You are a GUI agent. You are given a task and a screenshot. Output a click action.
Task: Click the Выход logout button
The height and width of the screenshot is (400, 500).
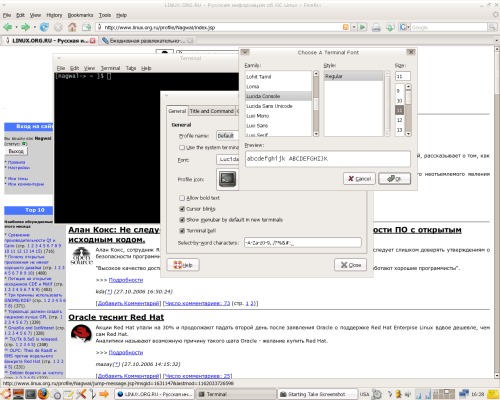[16, 151]
